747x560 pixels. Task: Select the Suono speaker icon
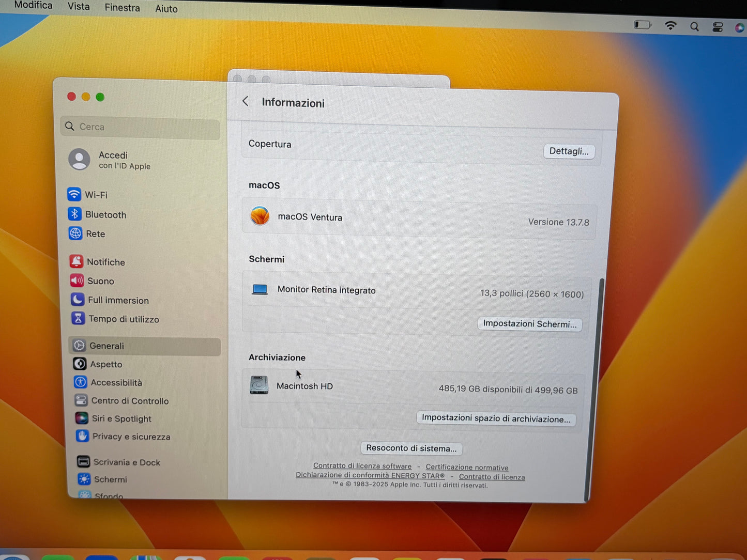[77, 281]
